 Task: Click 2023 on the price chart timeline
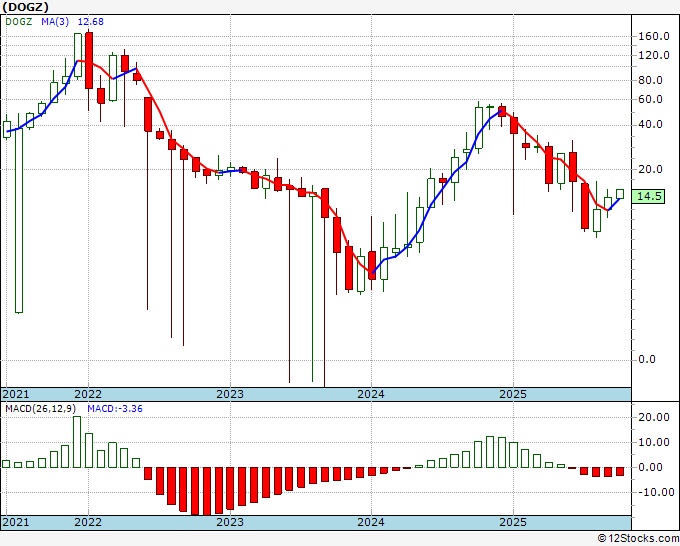[230, 394]
